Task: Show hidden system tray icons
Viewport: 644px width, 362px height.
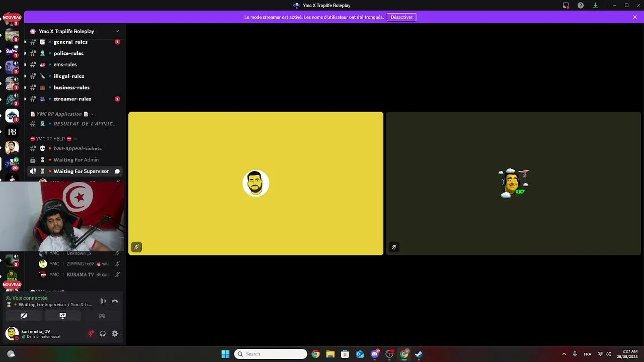Action: [564, 354]
